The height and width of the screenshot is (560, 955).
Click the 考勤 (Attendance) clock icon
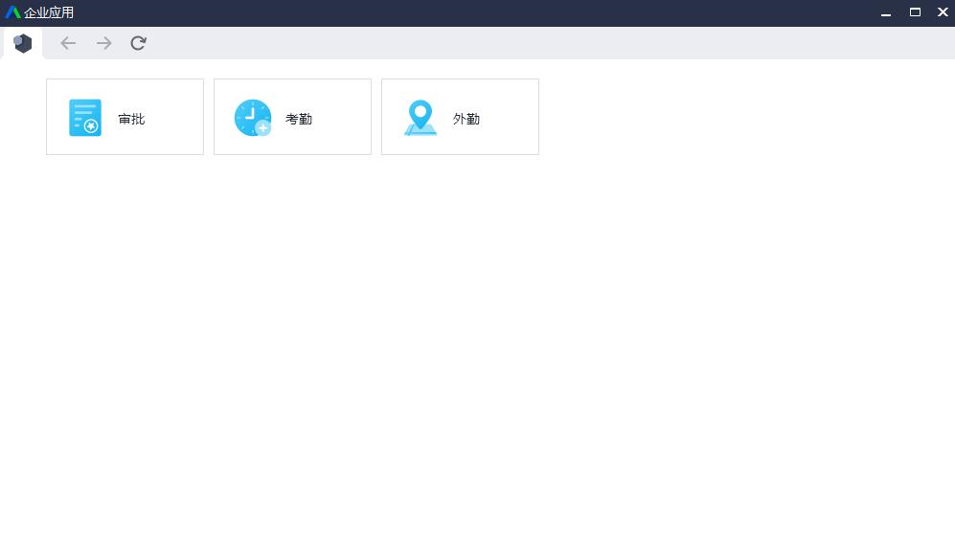coord(252,117)
